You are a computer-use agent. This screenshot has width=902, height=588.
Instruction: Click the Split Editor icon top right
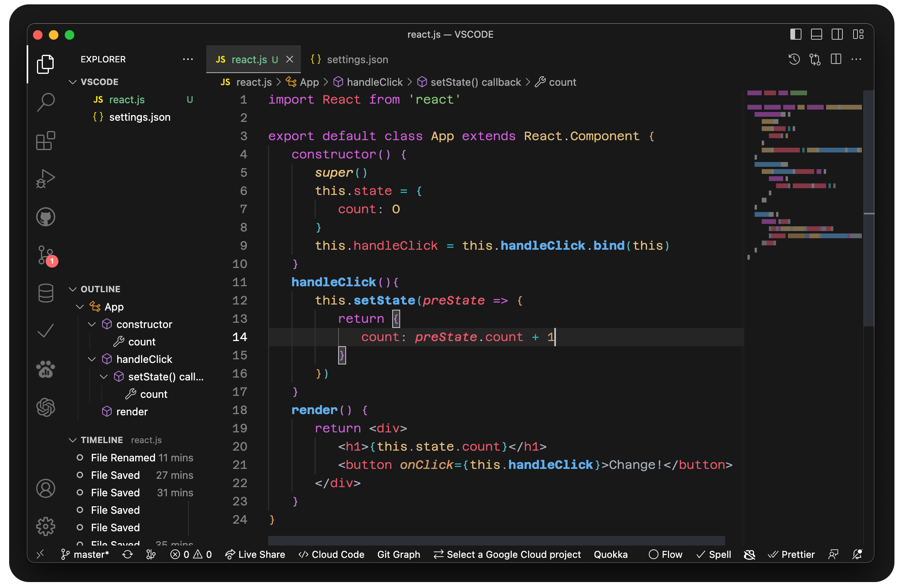tap(835, 59)
